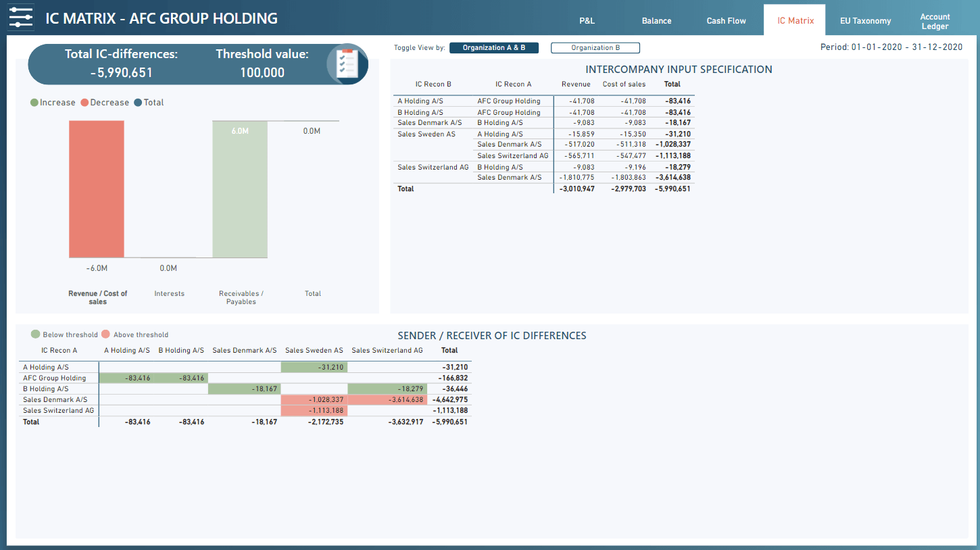Select the green Receivables / Payables bar

pyautogui.click(x=240, y=189)
